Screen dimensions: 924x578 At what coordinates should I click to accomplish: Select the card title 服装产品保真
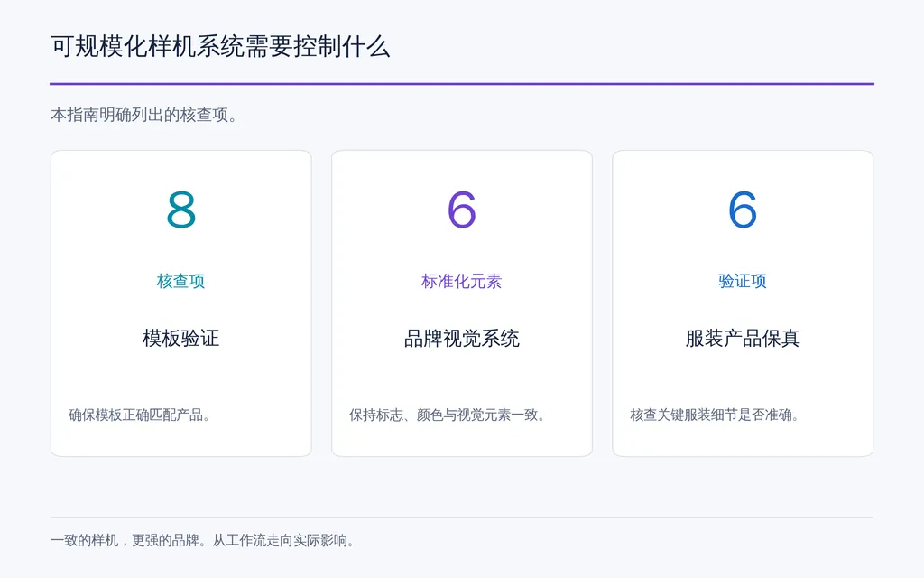[743, 338]
